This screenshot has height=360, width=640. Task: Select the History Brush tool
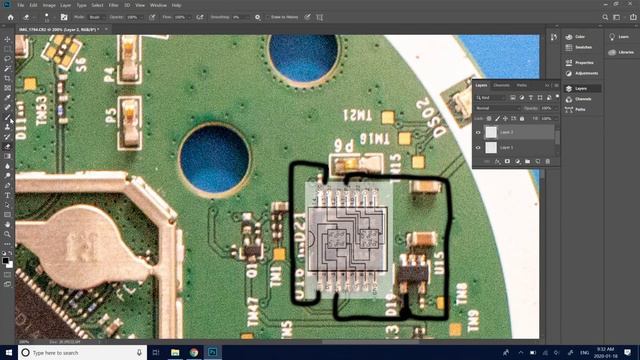click(x=7, y=137)
